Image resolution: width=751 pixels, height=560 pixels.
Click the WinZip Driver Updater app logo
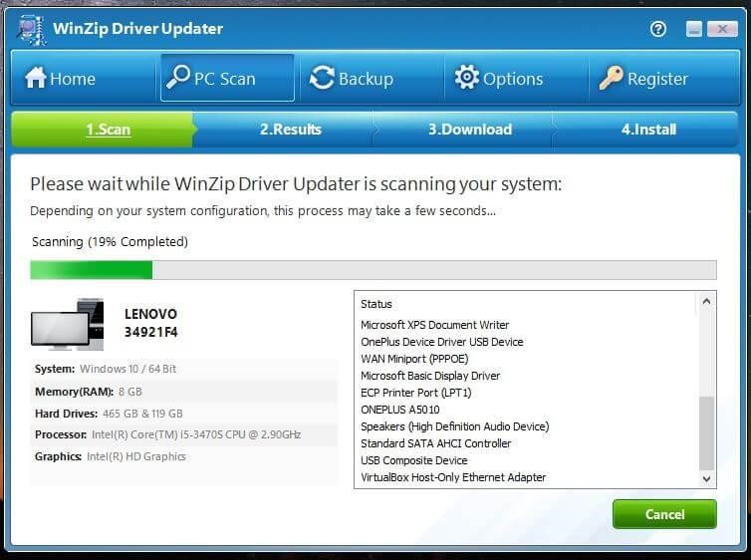point(32,30)
